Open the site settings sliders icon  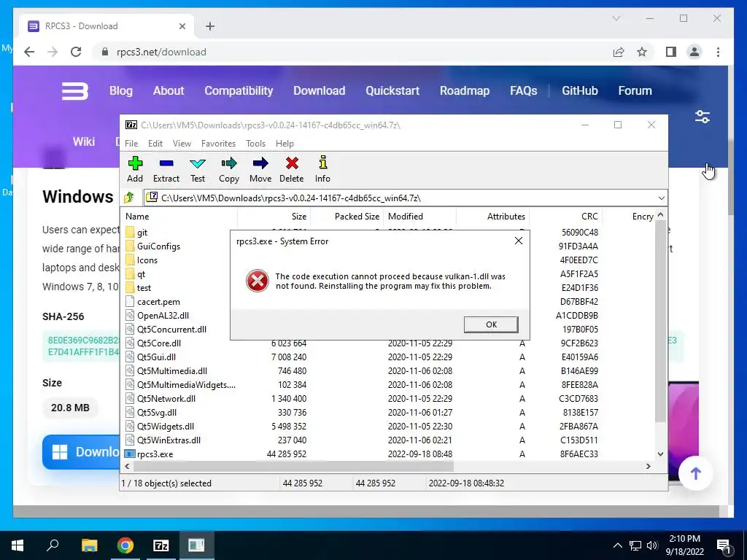point(703,117)
